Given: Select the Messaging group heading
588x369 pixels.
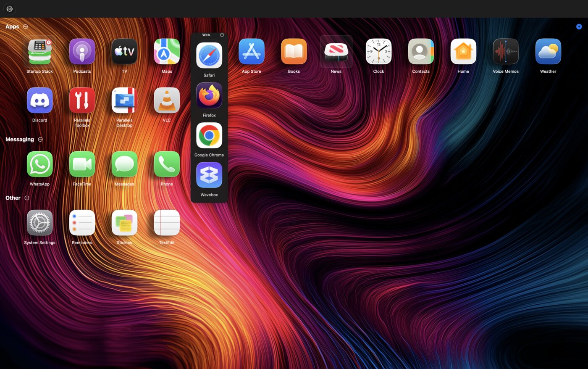Looking at the screenshot, I should [20, 140].
